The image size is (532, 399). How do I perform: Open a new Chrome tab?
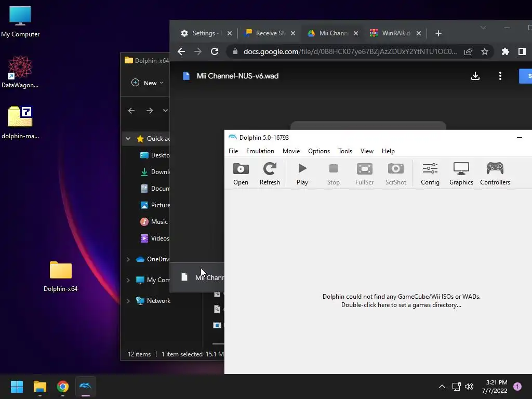click(438, 33)
